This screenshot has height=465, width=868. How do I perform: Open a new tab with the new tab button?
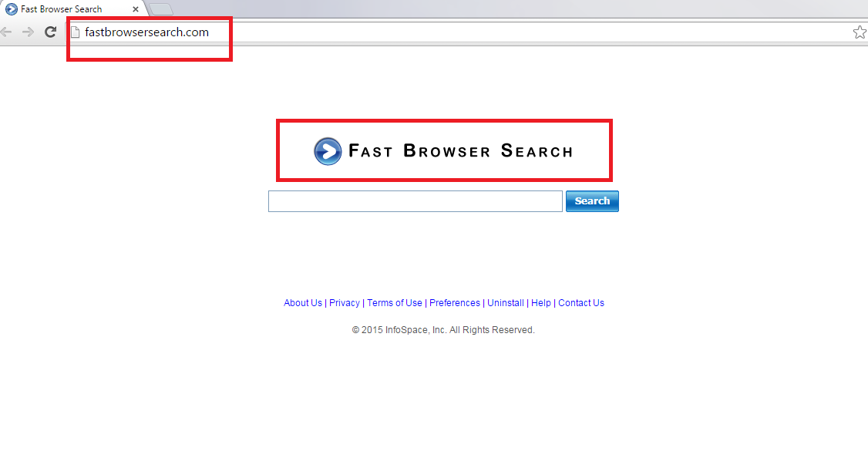[x=161, y=9]
